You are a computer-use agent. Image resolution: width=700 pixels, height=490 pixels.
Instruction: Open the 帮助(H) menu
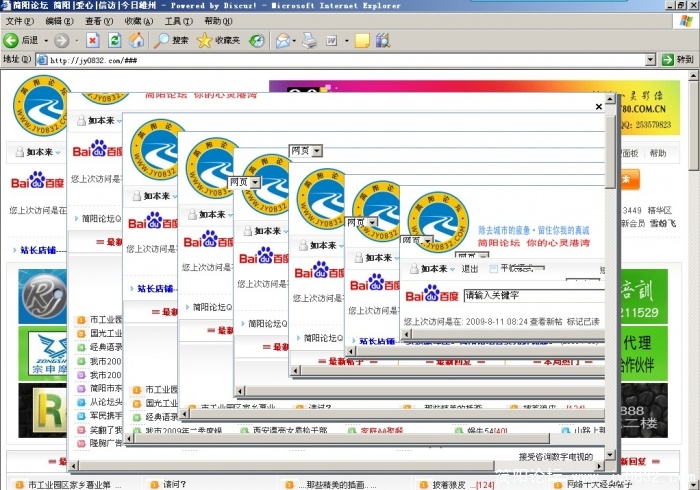click(x=218, y=21)
